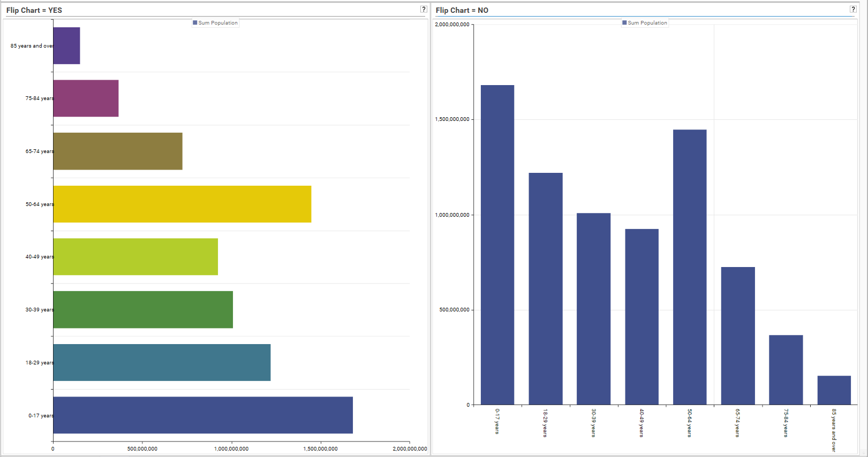Click the 65-74 years vertical column
The width and height of the screenshot is (868, 457).
(738, 336)
